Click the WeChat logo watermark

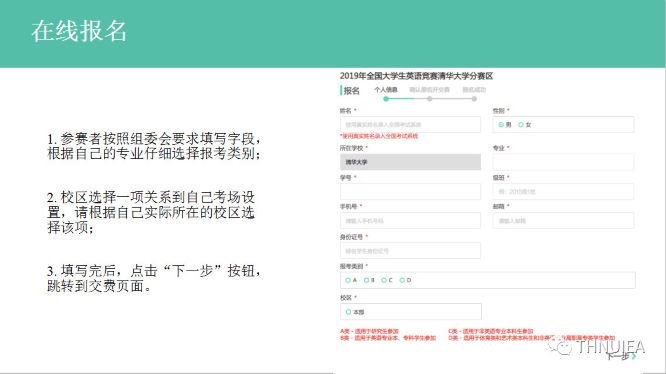[x=560, y=346]
